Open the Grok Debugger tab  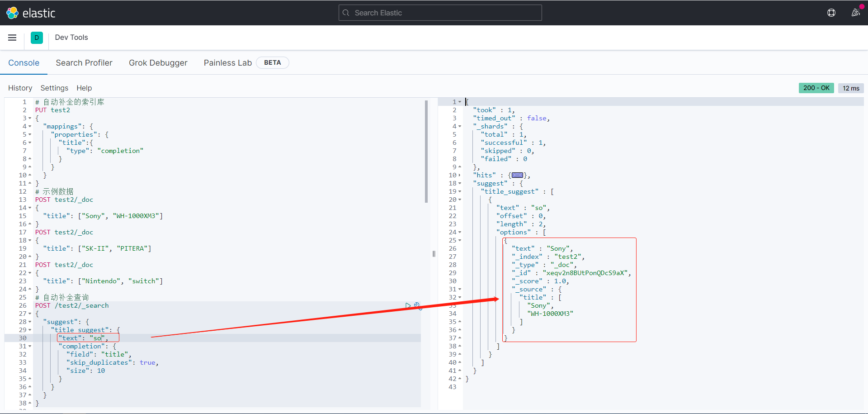158,63
